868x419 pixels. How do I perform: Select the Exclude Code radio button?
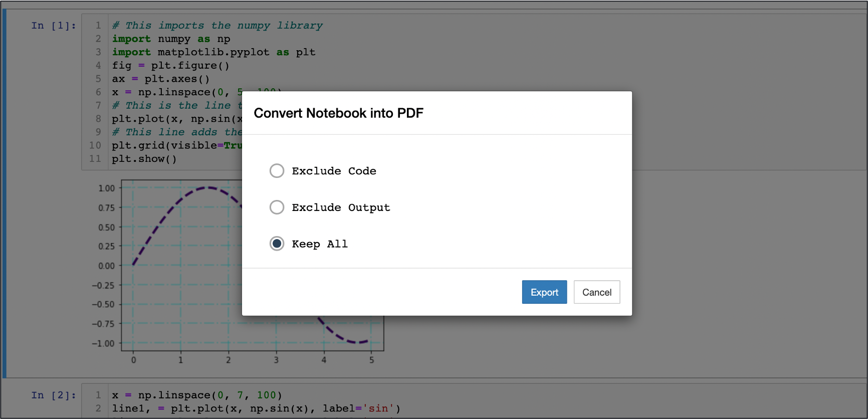277,170
